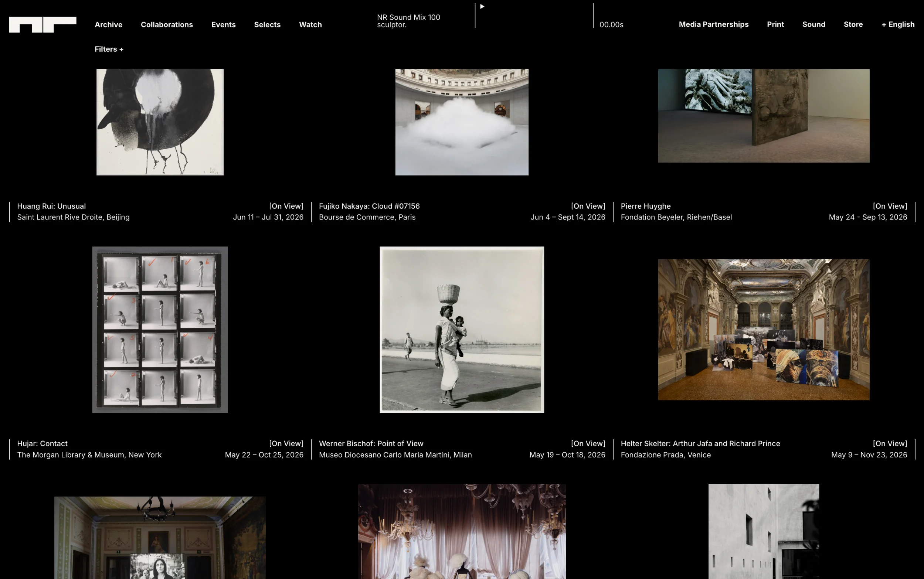This screenshot has width=924, height=579.
Task: Open the Helter Skelter exhibition image
Action: [x=763, y=329]
